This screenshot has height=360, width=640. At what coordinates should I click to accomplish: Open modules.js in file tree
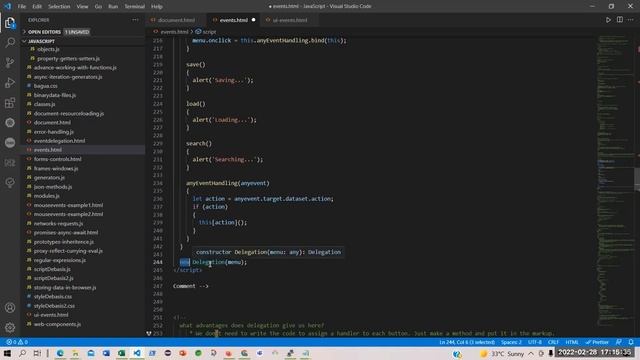pos(46,196)
